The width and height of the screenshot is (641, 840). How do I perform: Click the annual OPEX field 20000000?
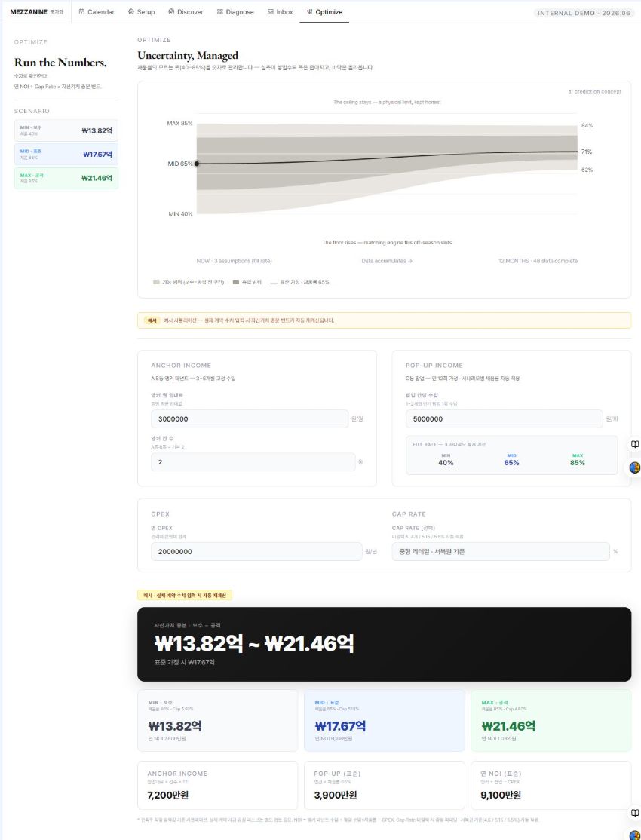256,551
